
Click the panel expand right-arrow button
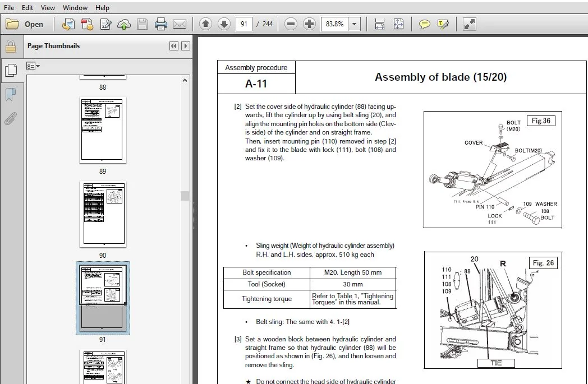point(185,46)
